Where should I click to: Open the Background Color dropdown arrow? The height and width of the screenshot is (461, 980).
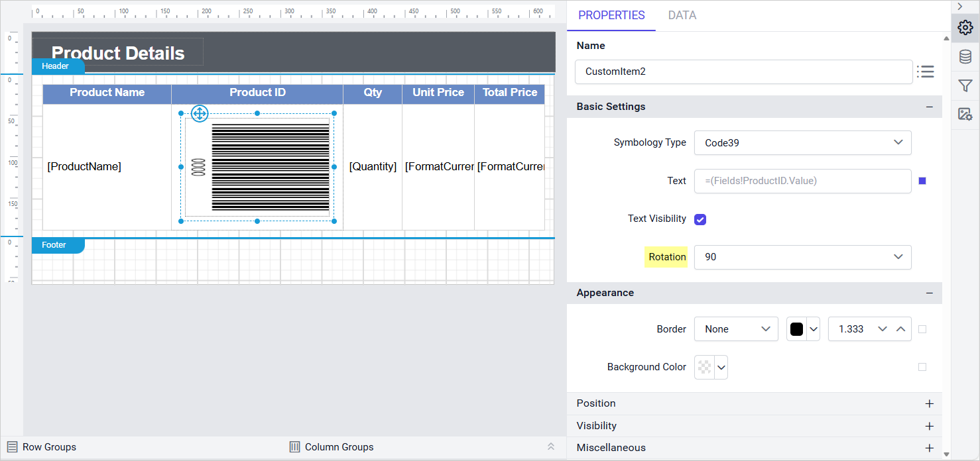[721, 367]
